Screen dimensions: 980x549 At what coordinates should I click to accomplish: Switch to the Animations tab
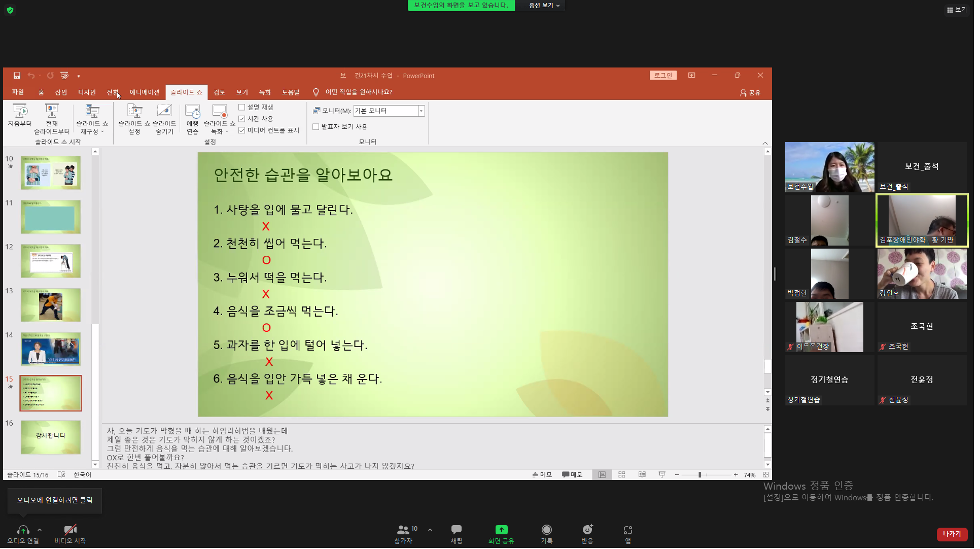[x=145, y=92]
